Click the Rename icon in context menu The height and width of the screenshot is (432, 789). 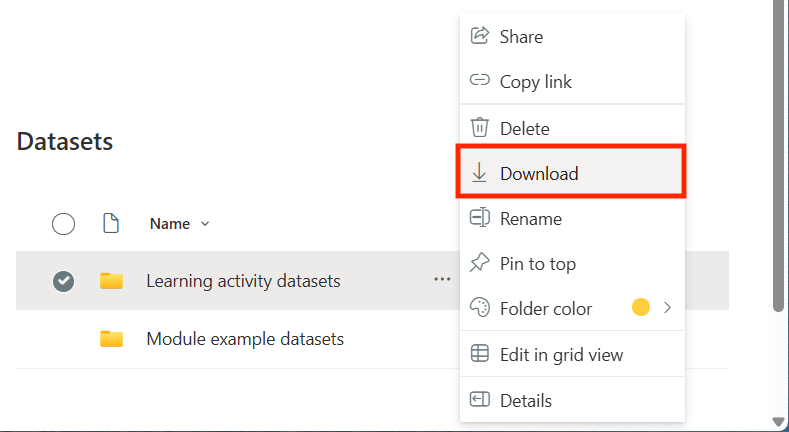(x=480, y=218)
